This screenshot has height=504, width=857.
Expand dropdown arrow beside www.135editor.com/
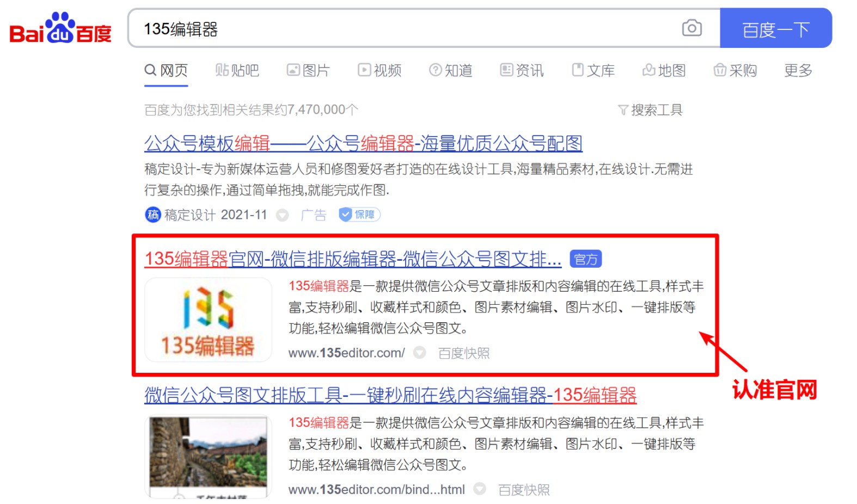(x=419, y=353)
